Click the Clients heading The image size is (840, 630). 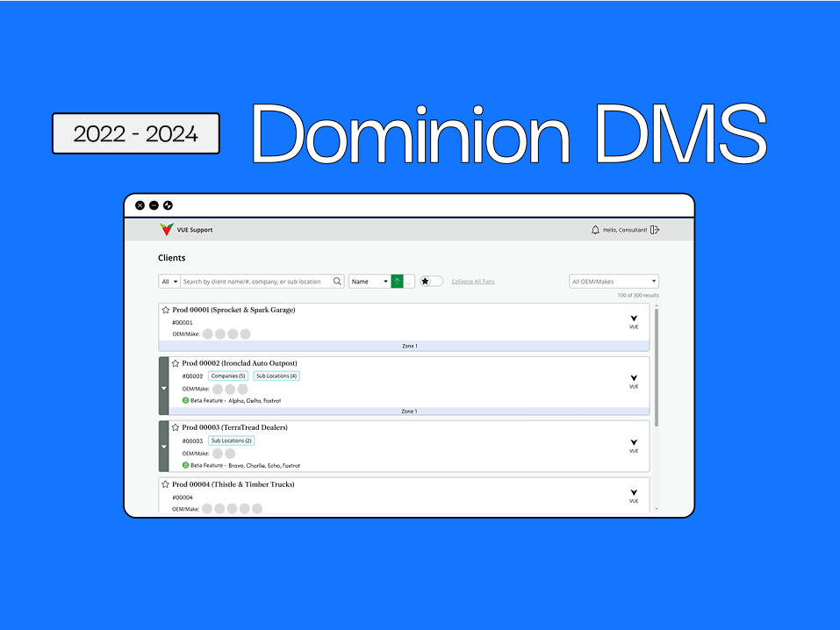[171, 258]
